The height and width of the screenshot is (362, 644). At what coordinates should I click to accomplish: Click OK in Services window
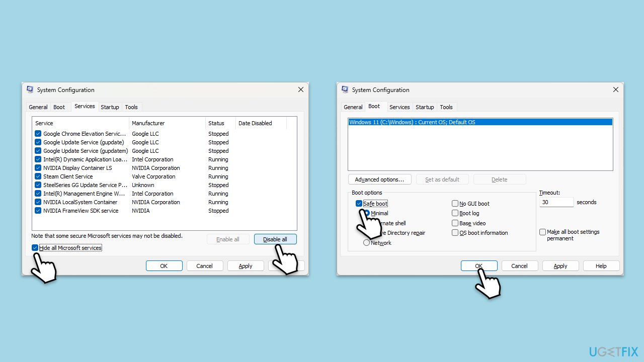tap(164, 266)
